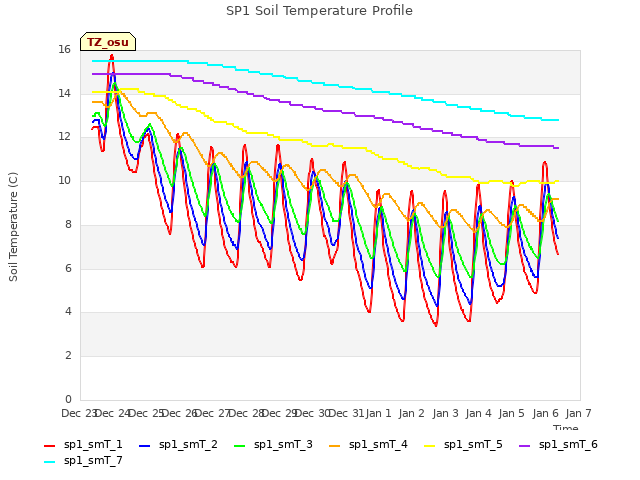
Task: Click the chart title SP1 Soil Temperature Profile
Action: [319, 11]
